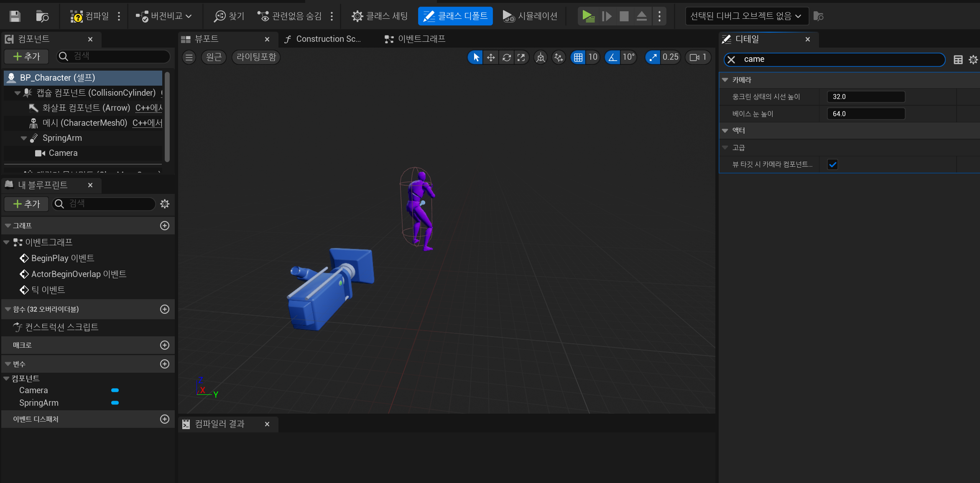Open the debug object dropdown
This screenshot has width=980, height=483.
[x=747, y=16]
